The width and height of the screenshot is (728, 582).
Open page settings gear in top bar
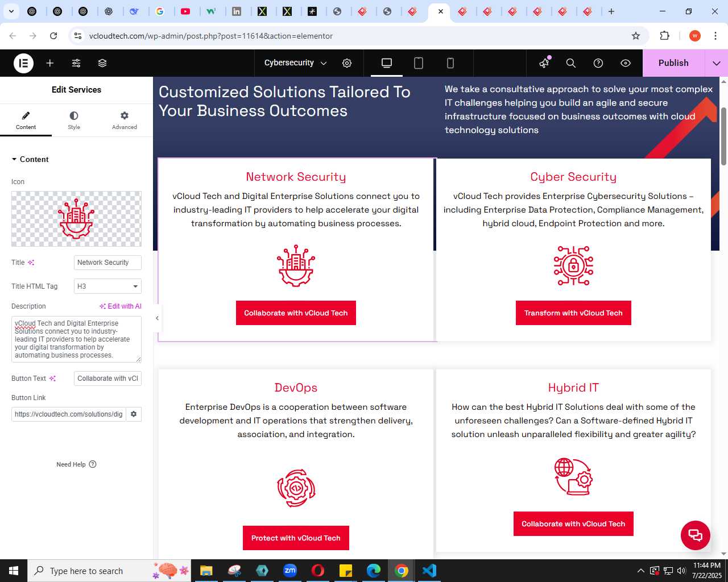[x=347, y=63]
